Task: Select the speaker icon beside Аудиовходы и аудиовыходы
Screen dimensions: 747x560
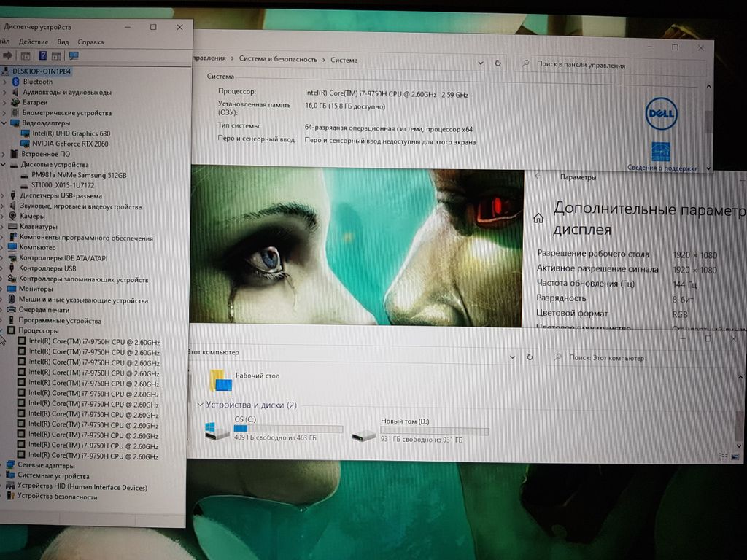Action: click(15, 92)
